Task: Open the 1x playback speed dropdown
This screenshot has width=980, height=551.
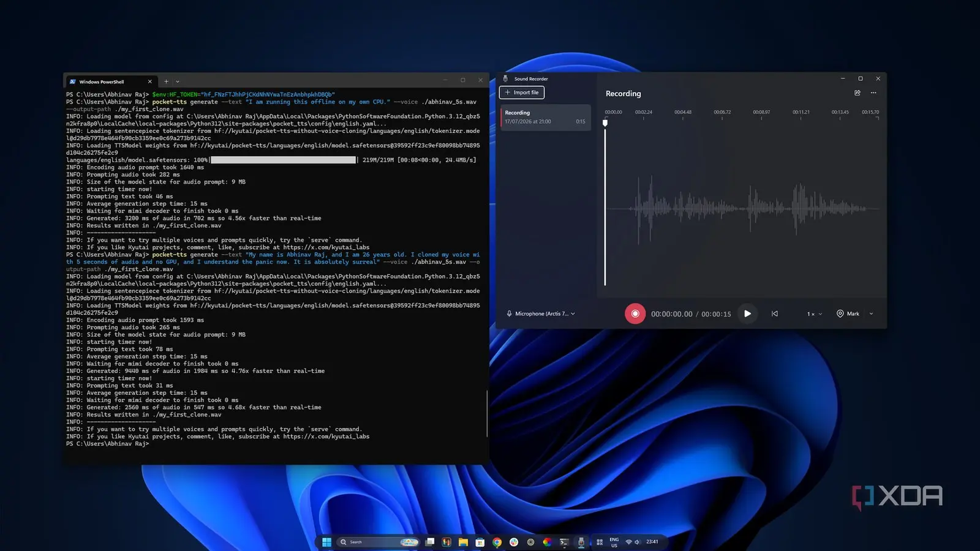Action: [x=814, y=314]
